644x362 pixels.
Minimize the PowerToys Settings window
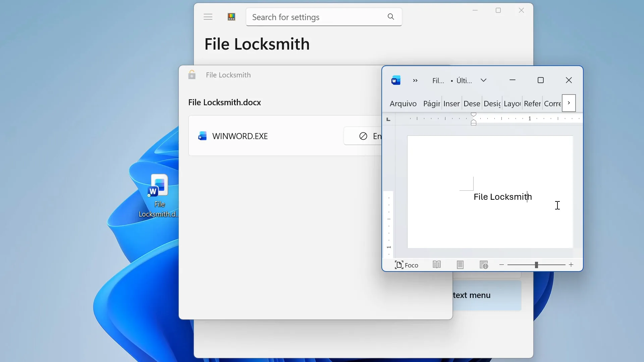click(475, 10)
